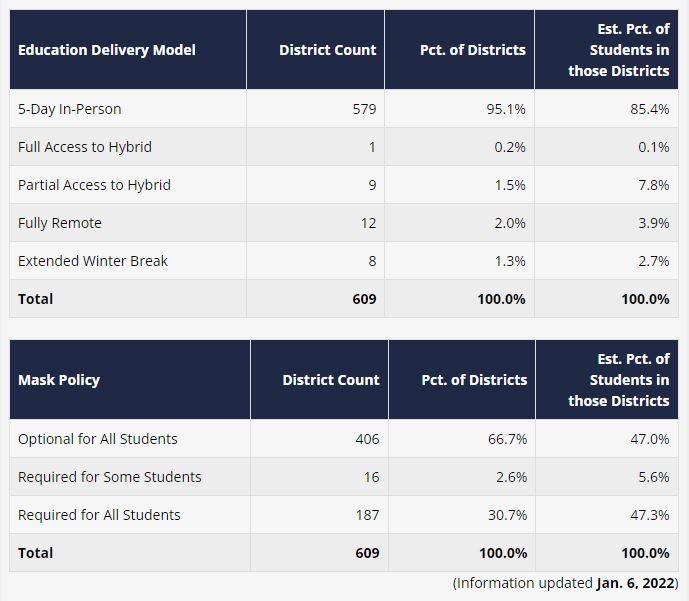Click the Extended Winter Break row label
Image resolution: width=689 pixels, height=601 pixels.
click(x=93, y=261)
